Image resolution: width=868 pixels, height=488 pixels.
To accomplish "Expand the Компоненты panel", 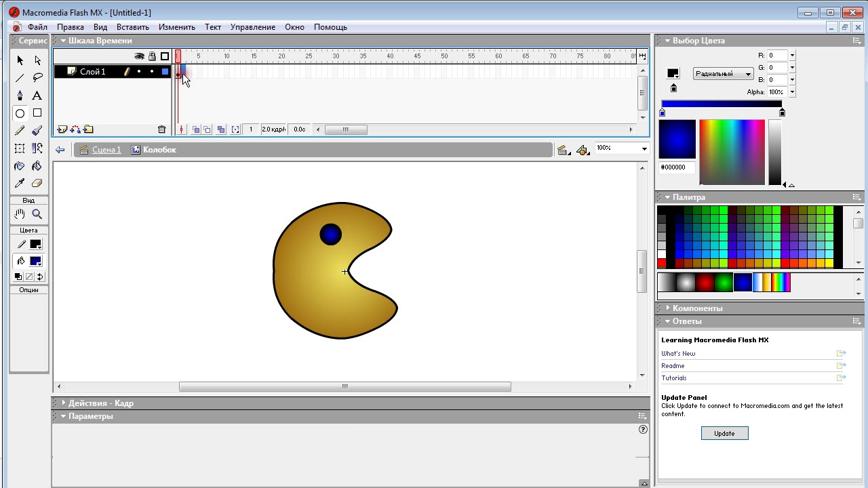I will coord(668,308).
